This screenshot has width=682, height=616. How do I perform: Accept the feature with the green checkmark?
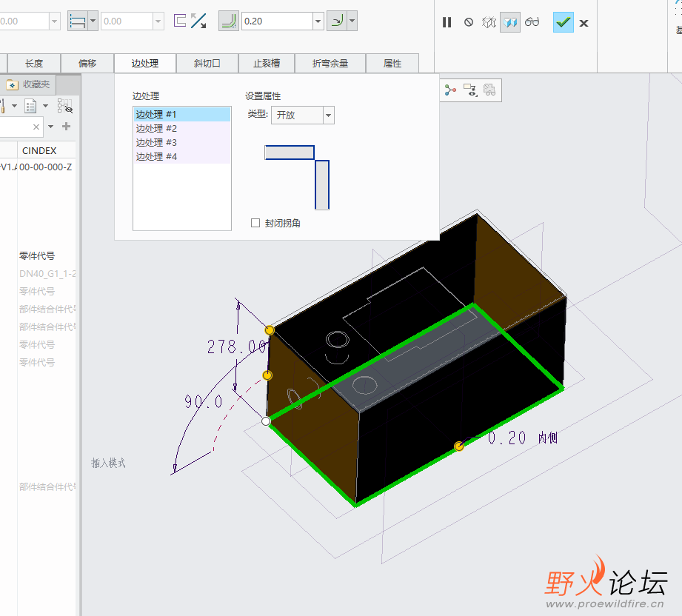(x=564, y=22)
